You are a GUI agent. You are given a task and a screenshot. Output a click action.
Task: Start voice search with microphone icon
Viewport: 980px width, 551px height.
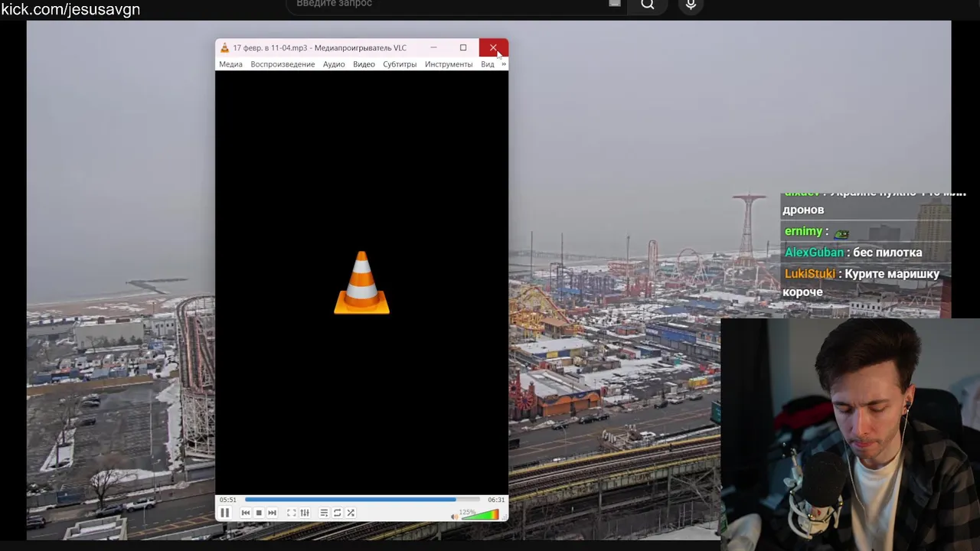[691, 5]
